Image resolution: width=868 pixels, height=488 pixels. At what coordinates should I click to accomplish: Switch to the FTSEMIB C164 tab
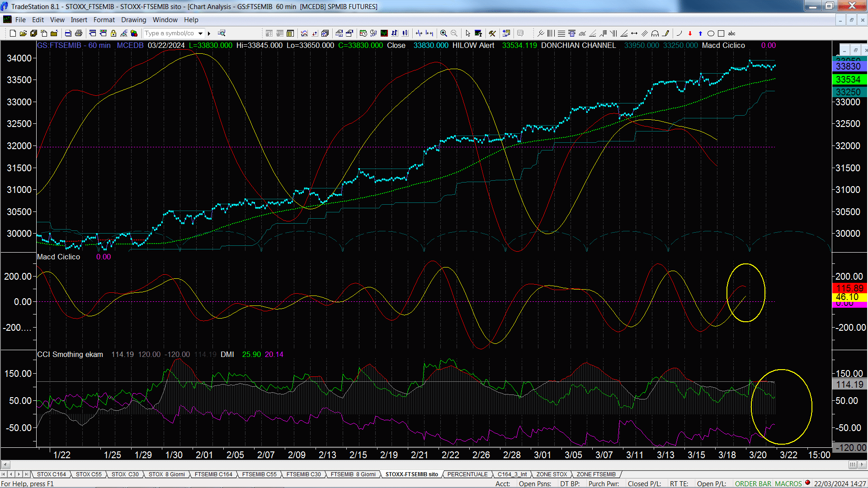point(213,474)
